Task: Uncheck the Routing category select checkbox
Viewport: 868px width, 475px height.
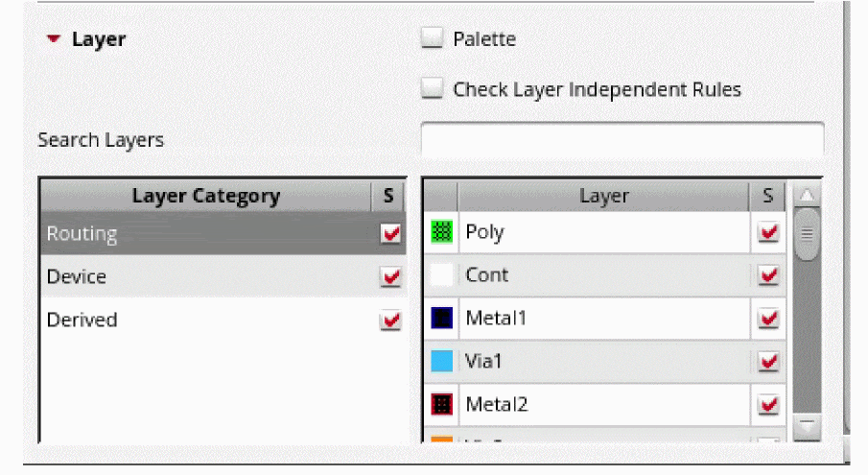Action: pos(390,234)
